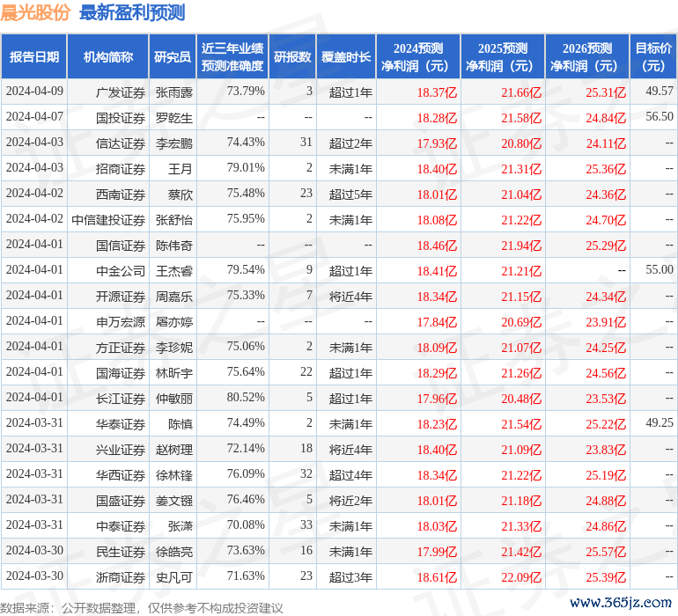Viewport: 678px width, 616px height.
Task: Click the target price 56.50
Action: [x=660, y=116]
